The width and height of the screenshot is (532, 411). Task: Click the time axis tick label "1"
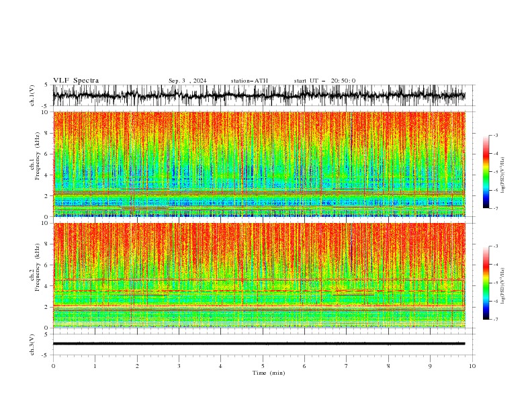(95, 366)
